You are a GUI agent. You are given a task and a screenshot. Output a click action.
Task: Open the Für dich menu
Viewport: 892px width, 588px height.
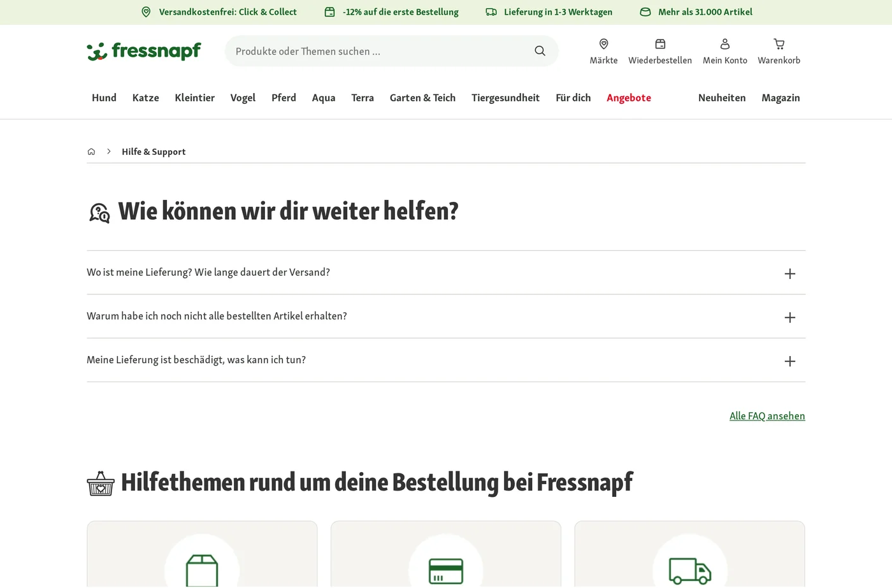coord(573,97)
